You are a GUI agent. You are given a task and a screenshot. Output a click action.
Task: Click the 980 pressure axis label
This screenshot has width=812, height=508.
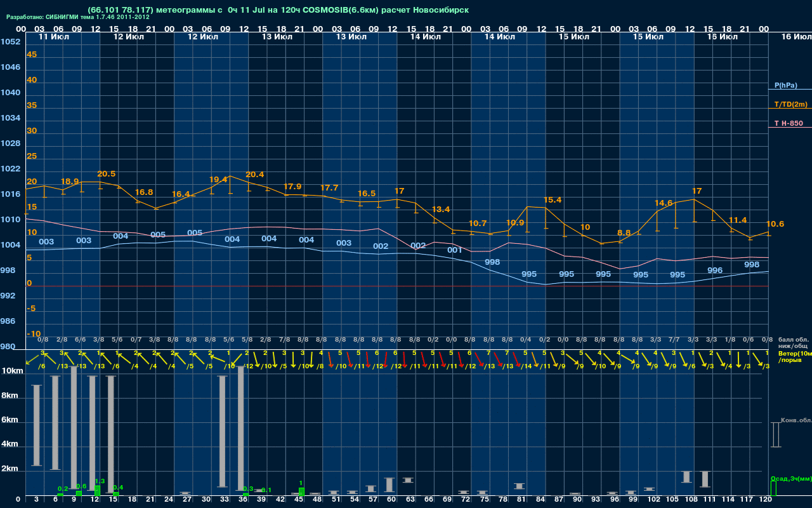pyautogui.click(x=8, y=347)
